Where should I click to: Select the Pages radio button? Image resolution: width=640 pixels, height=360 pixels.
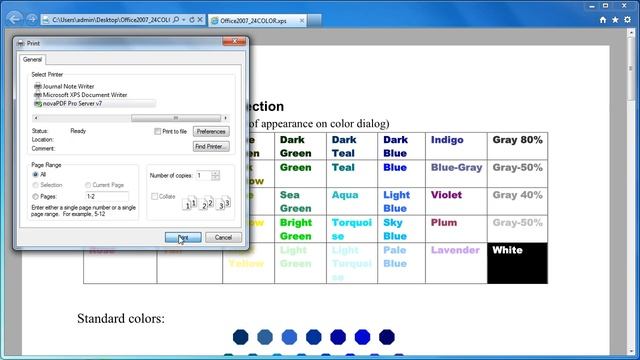tap(36, 197)
